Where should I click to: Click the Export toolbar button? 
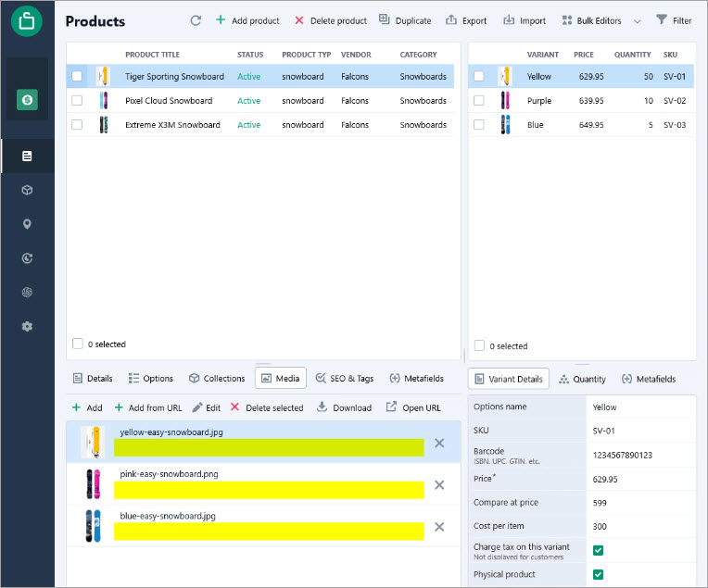click(x=466, y=20)
